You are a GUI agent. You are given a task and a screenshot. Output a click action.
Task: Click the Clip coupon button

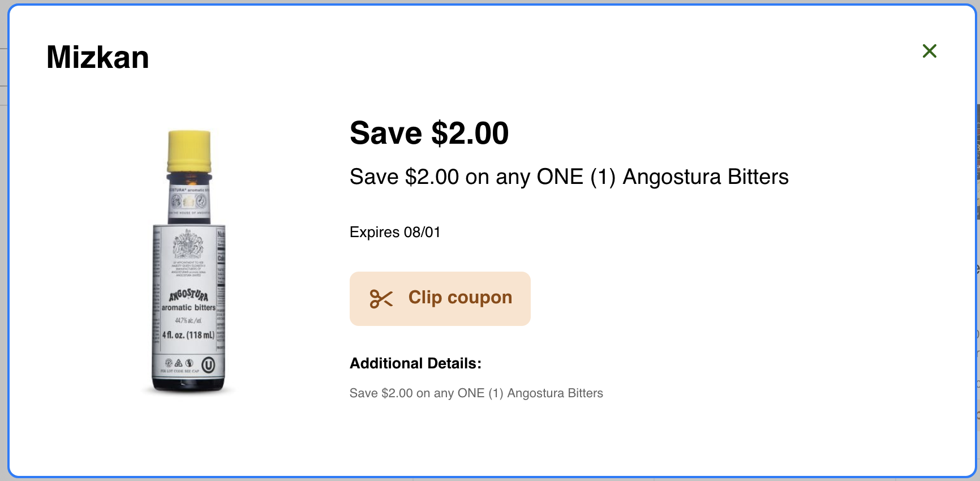coord(440,298)
